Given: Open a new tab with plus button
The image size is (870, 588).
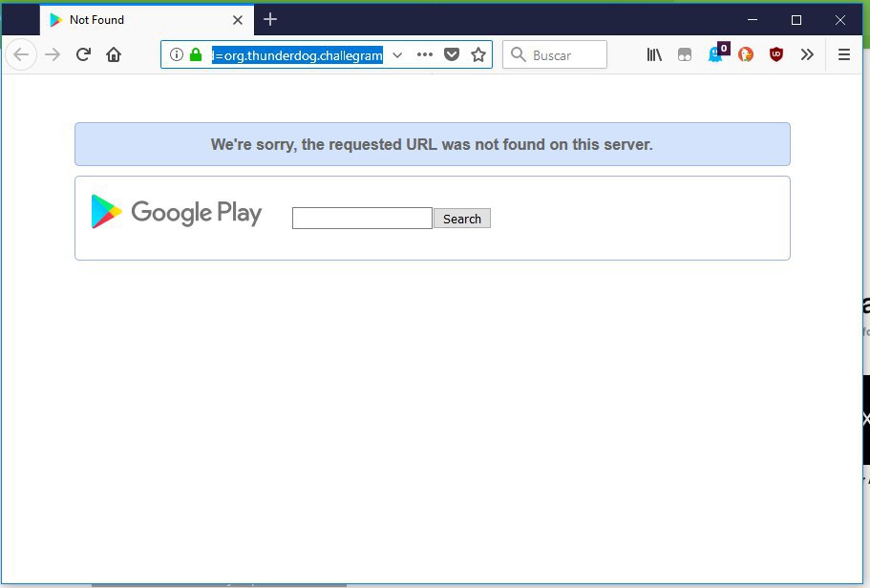Looking at the screenshot, I should [270, 20].
